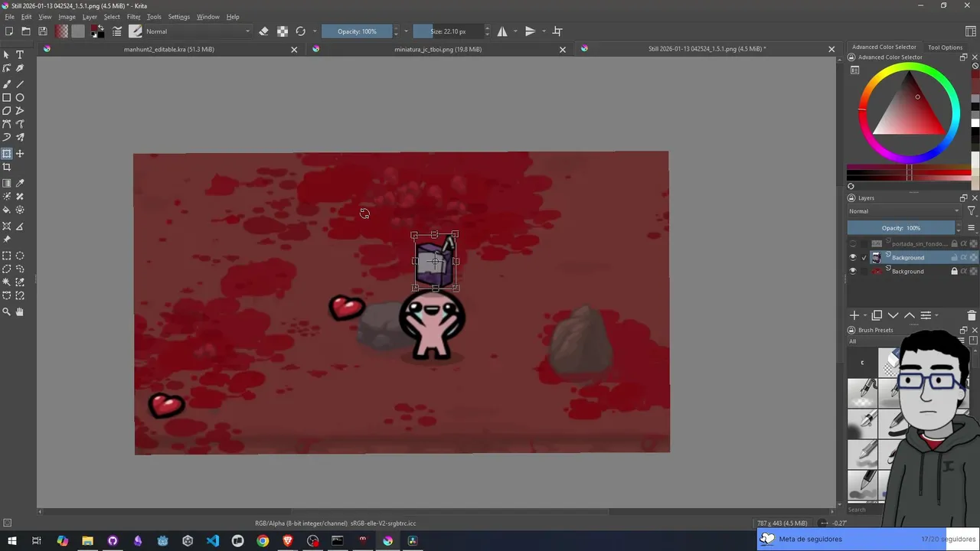Viewport: 980px width, 551px height.
Task: Open the horizontal mirror options arrow
Action: (515, 31)
